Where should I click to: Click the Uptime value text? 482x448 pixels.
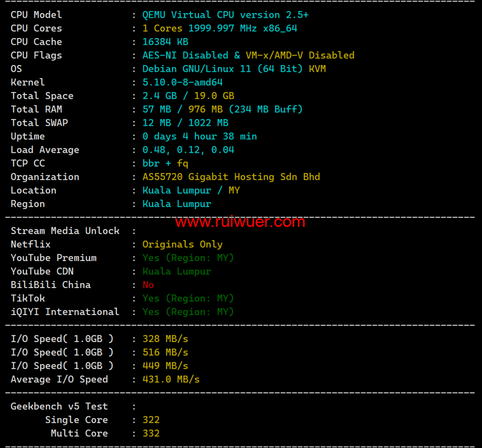200,136
